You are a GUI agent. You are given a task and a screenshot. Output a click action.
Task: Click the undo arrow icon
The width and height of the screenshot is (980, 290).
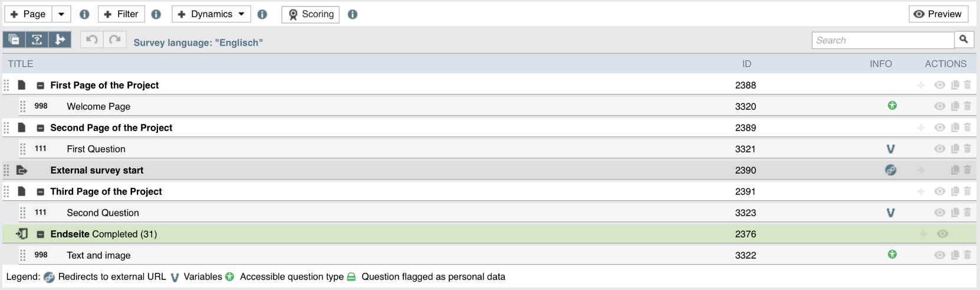(x=92, y=40)
